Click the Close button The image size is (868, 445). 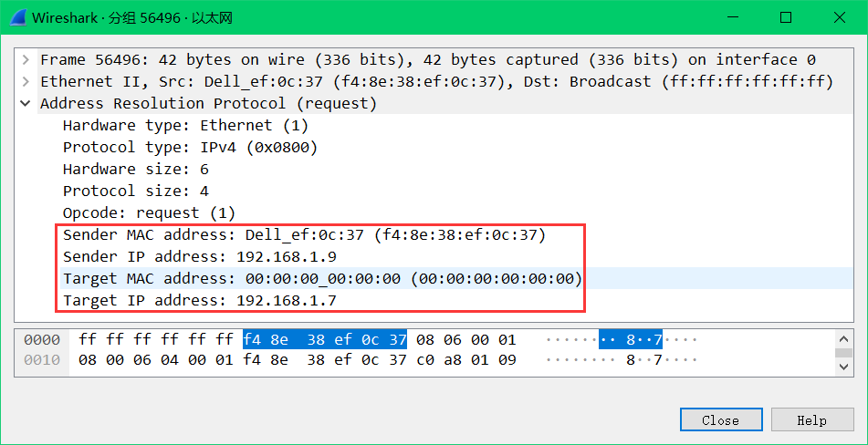coord(721,420)
